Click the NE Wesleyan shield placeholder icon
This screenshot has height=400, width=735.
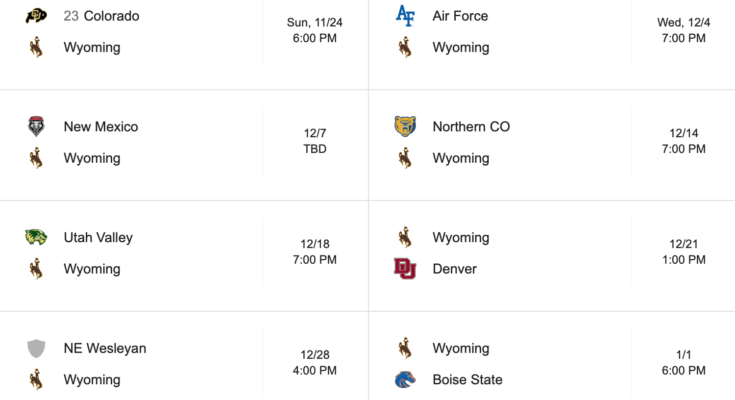point(36,349)
